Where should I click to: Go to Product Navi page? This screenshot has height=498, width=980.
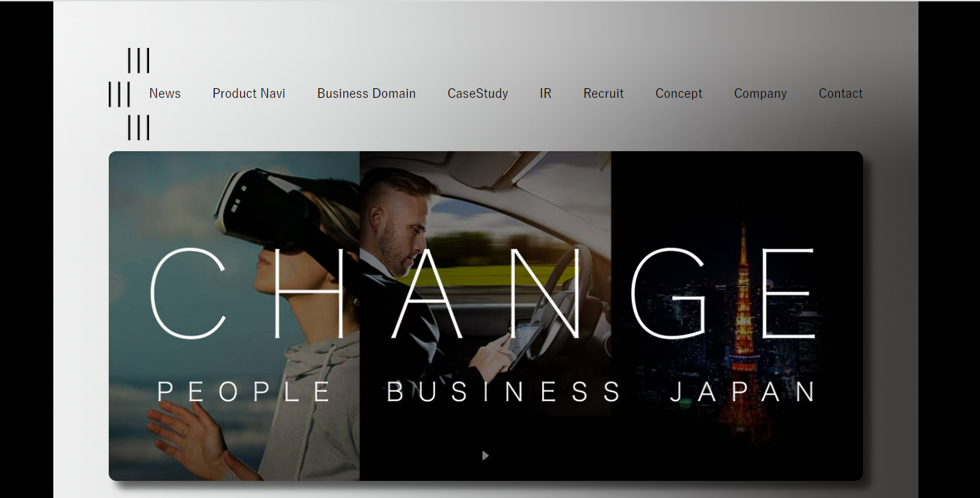(249, 94)
